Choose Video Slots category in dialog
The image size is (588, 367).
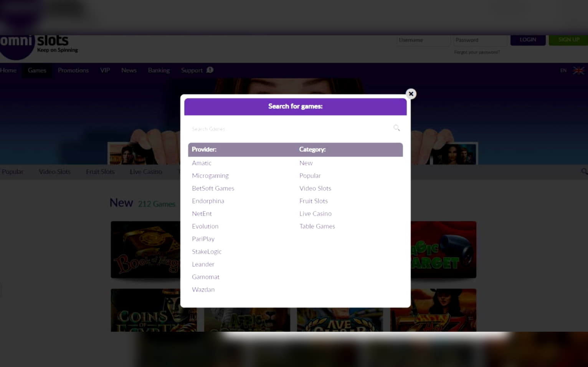pos(315,188)
